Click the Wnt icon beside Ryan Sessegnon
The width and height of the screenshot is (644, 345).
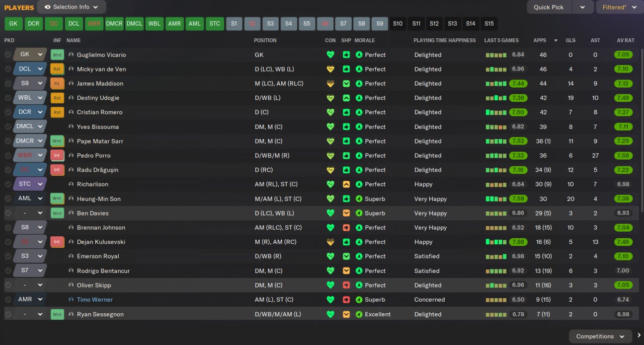click(x=57, y=314)
